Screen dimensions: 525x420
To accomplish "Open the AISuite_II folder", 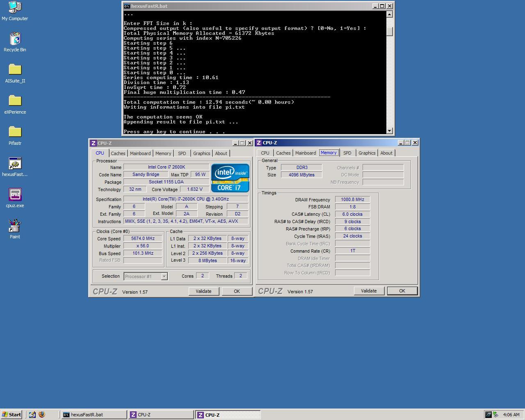I will tap(15, 70).
